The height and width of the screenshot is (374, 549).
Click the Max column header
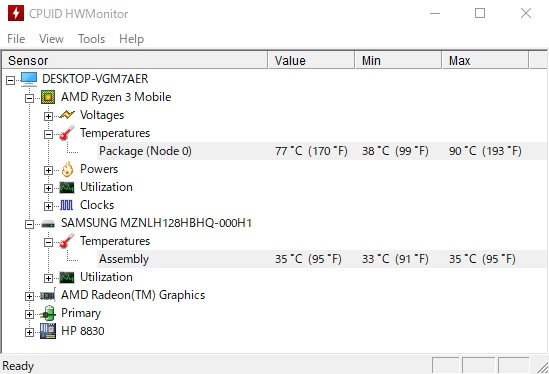[485, 61]
